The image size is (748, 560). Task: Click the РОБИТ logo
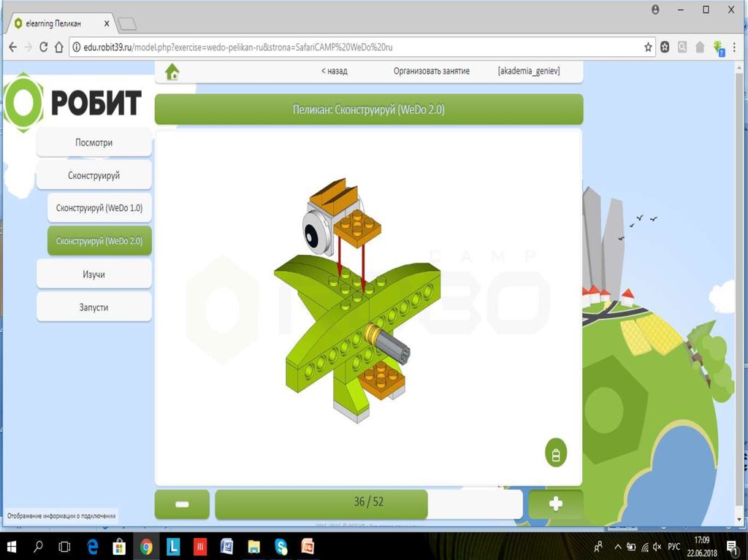pyautogui.click(x=73, y=102)
